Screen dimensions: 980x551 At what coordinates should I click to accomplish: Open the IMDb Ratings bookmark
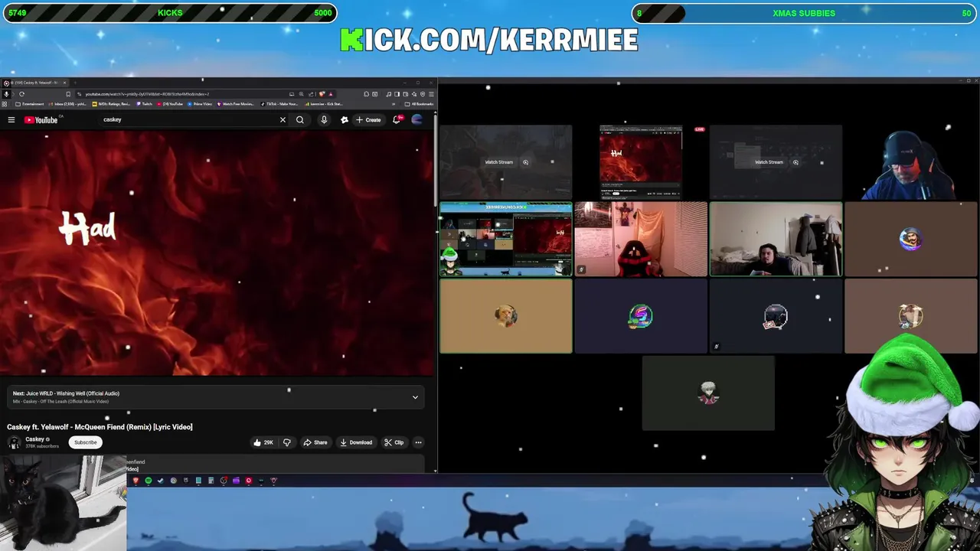pos(110,104)
